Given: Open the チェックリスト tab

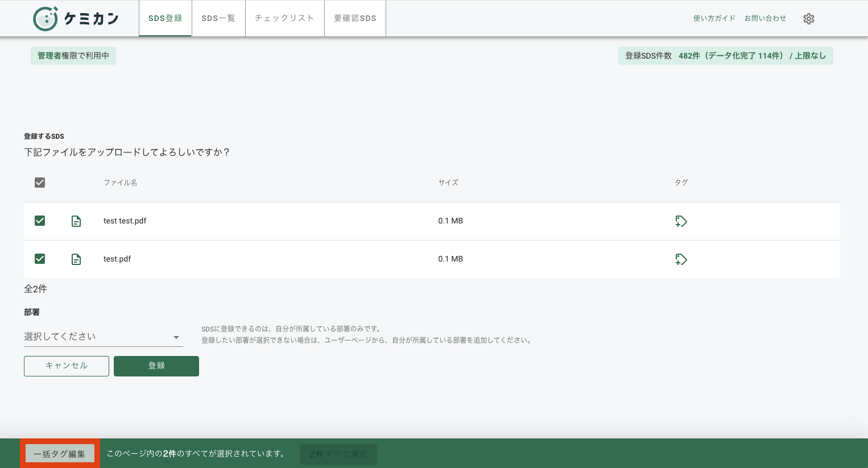Looking at the screenshot, I should tap(284, 18).
